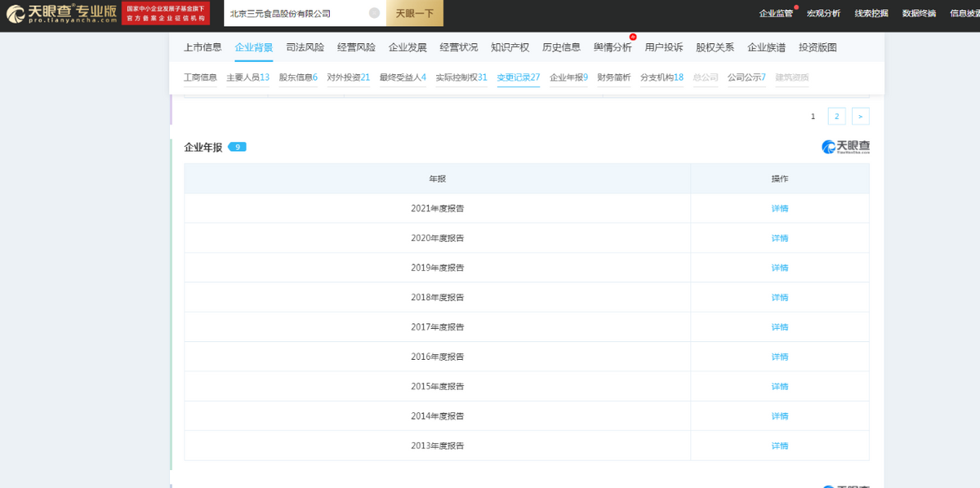Click the 操作 column header
Image resolution: width=980 pixels, height=488 pixels.
pyautogui.click(x=780, y=179)
